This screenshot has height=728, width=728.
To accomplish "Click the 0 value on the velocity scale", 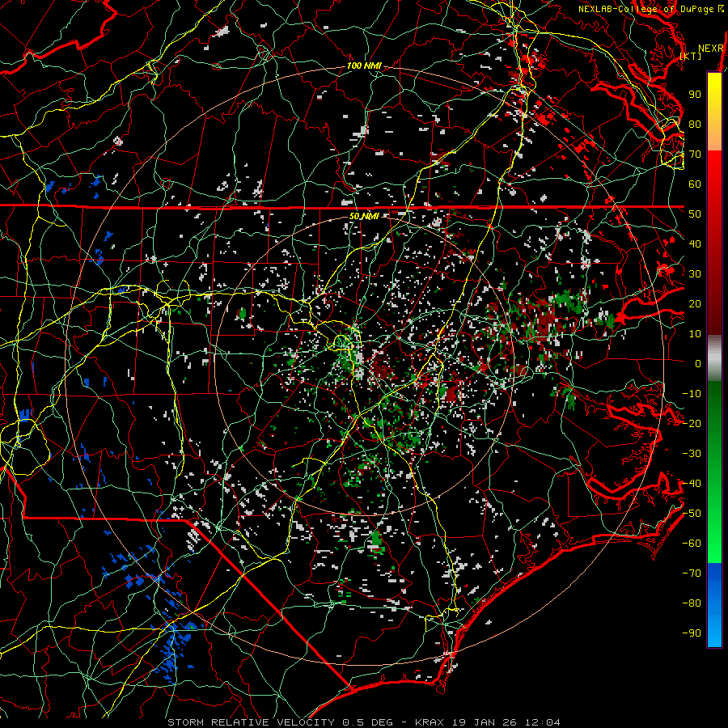I will coord(698,364).
